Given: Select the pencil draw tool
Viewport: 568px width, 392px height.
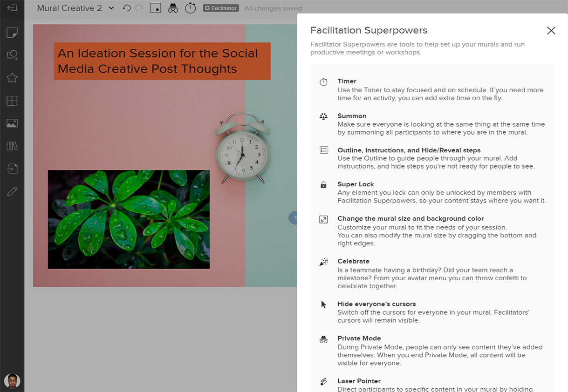Looking at the screenshot, I should (12, 191).
